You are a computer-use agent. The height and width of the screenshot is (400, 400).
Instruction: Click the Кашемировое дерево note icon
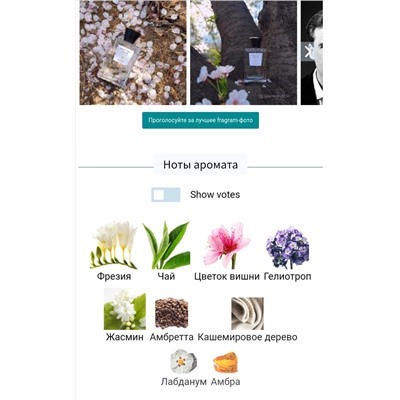247,313
